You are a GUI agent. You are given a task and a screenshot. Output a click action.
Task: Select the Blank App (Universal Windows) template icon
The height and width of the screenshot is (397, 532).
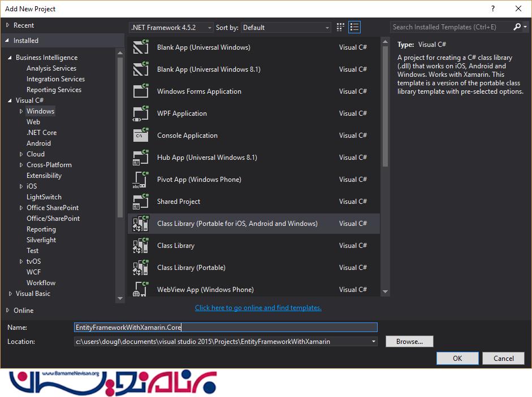coord(140,47)
